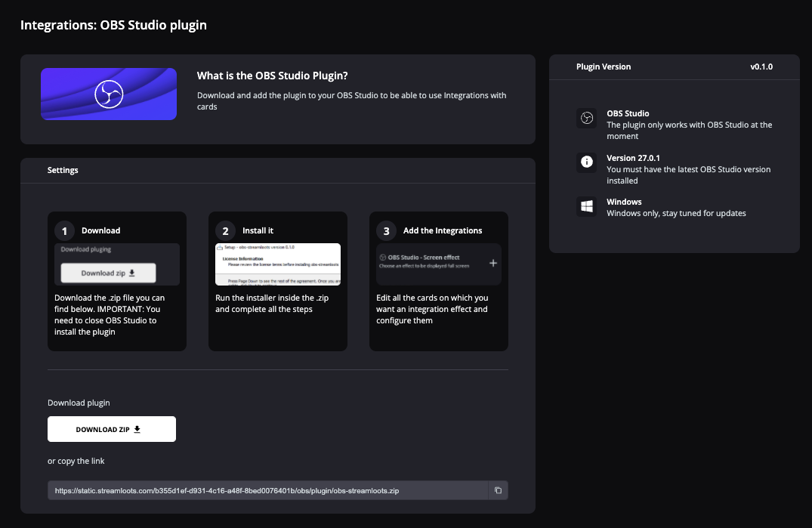
Task: Click the 'Download' step 1 title
Action: click(x=100, y=231)
